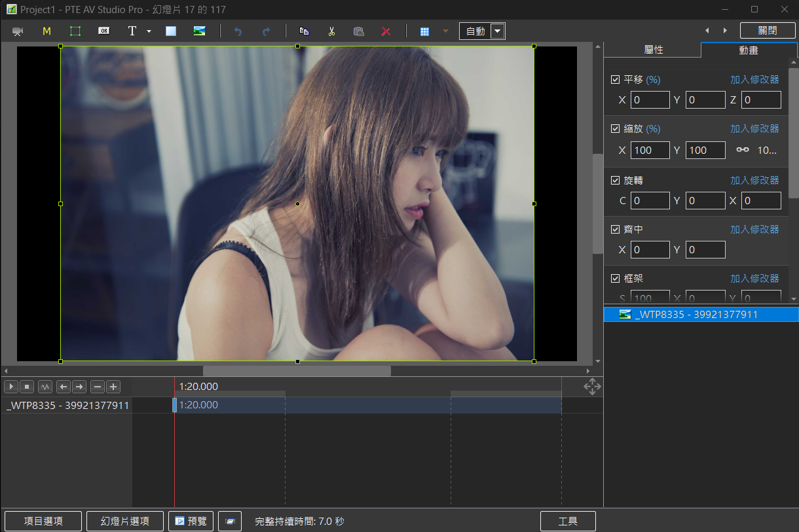The image size is (799, 532).
Task: Select _WTP8335 object in objects list
Action: [x=701, y=315]
